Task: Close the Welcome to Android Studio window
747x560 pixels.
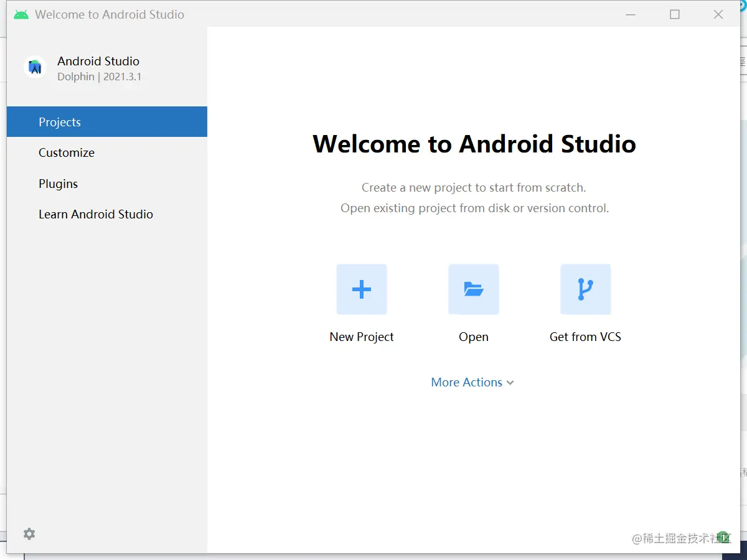Action: click(718, 14)
